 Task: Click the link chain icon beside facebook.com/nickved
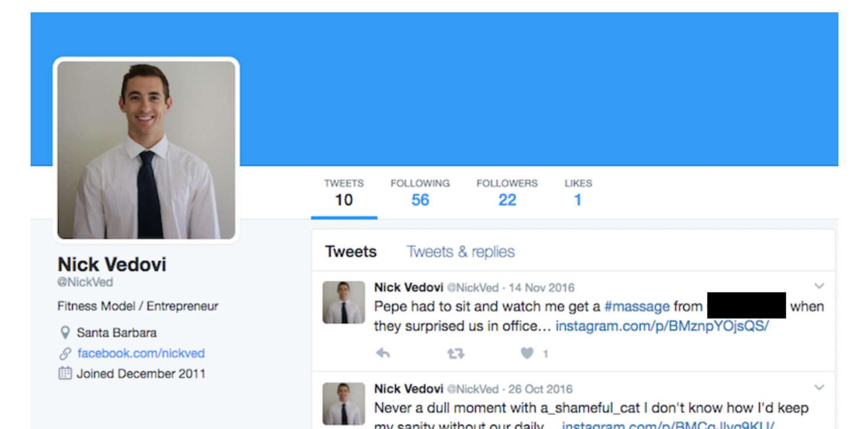tap(65, 353)
